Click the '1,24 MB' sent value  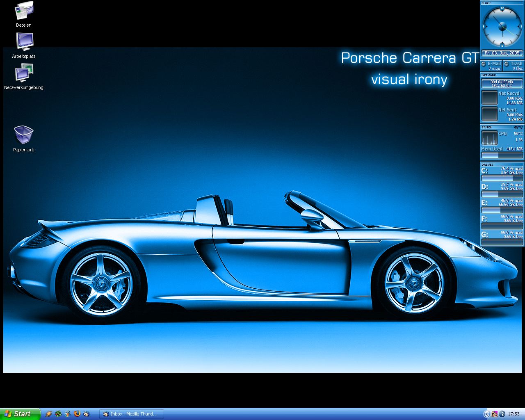[515, 119]
